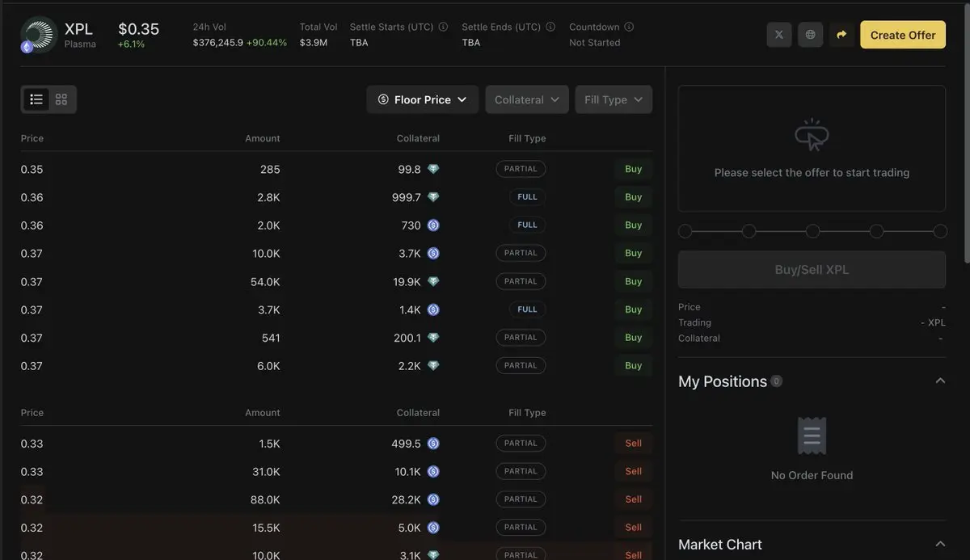Sell into the 88.0K amount offer
The width and height of the screenshot is (970, 560).
pyautogui.click(x=634, y=499)
